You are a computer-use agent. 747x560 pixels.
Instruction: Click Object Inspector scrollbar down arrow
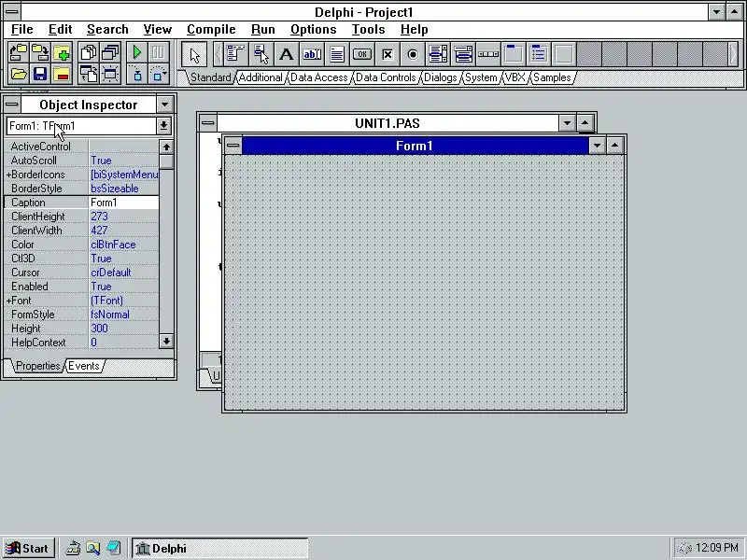tap(166, 341)
